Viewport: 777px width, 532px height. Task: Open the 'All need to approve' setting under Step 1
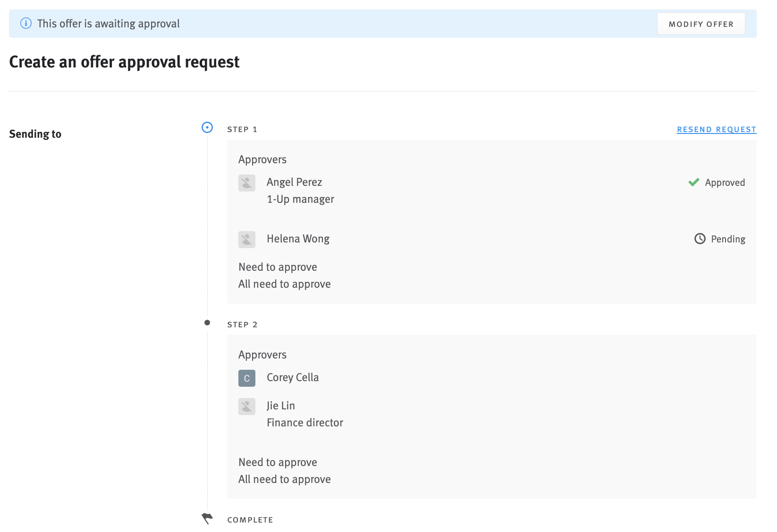284,283
